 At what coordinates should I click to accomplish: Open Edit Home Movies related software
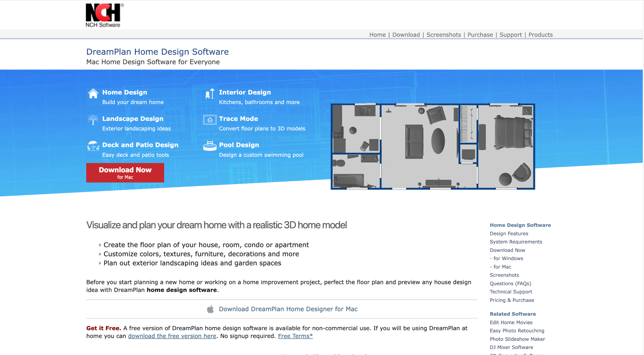tap(511, 323)
